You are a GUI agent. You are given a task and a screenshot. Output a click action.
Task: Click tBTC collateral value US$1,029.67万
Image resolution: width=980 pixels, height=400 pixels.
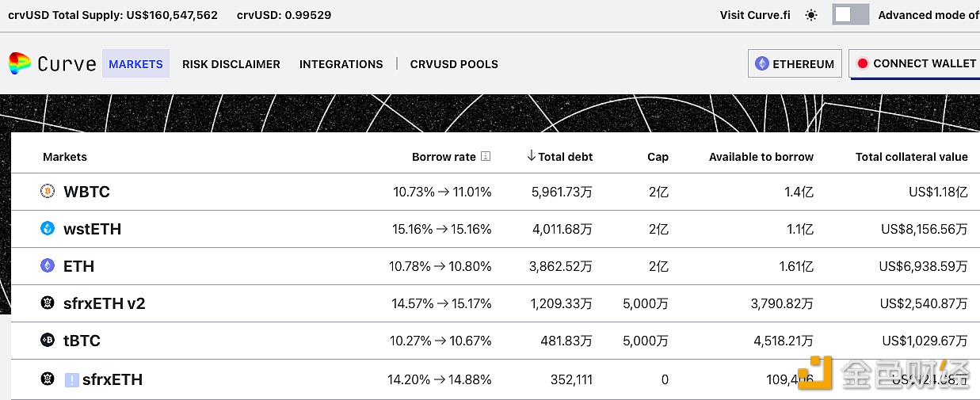[925, 341]
